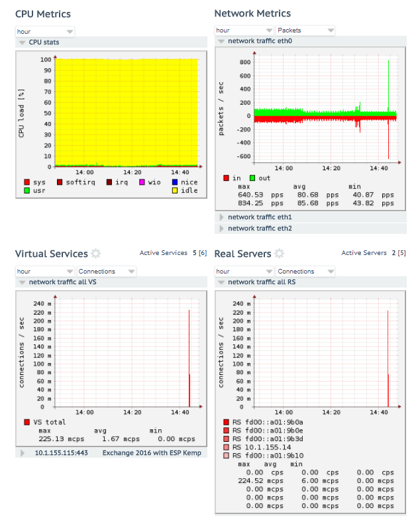420x516 pixels.
Task: Click real server avg '6.00 mcps'
Action: click(320, 481)
